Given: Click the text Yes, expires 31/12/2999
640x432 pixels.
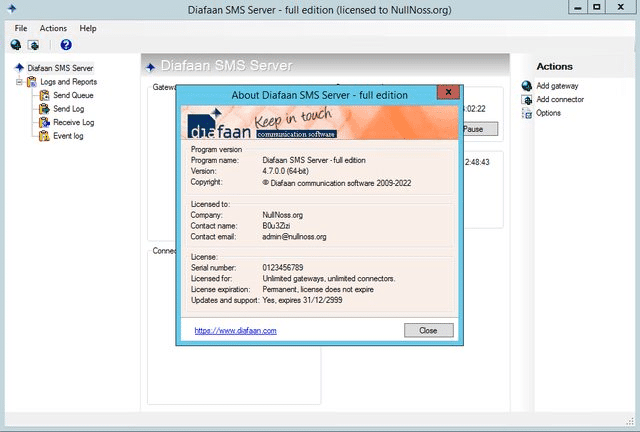Looking at the screenshot, I should click(302, 300).
